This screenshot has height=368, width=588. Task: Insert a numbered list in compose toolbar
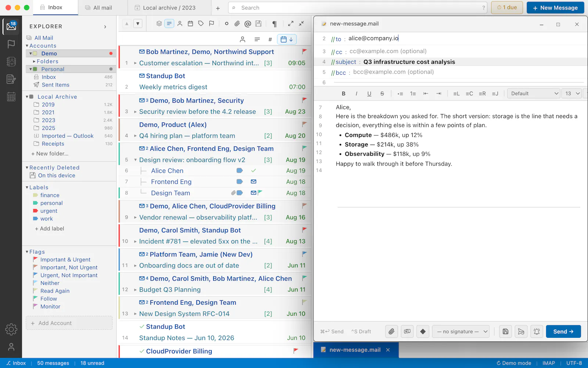[x=413, y=93]
